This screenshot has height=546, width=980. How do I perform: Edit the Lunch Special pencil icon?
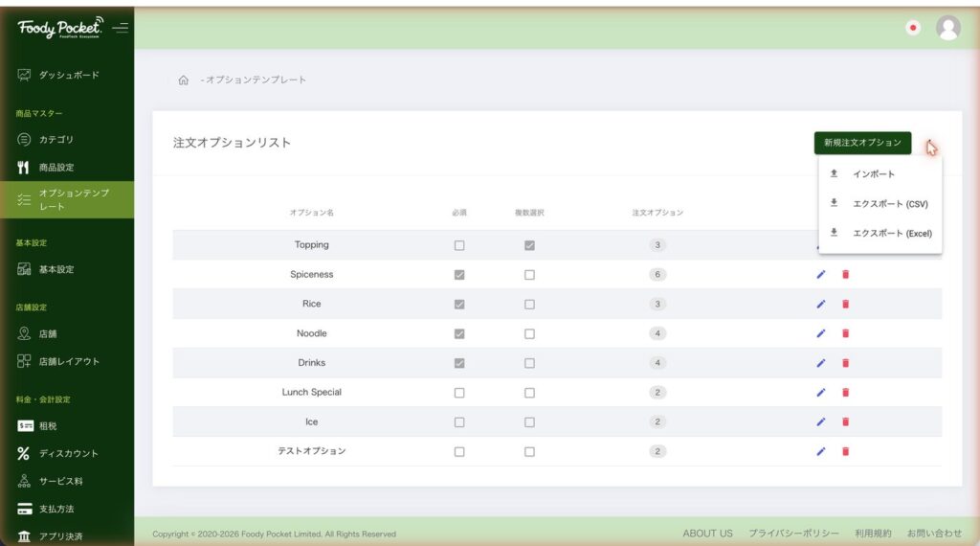(x=820, y=392)
